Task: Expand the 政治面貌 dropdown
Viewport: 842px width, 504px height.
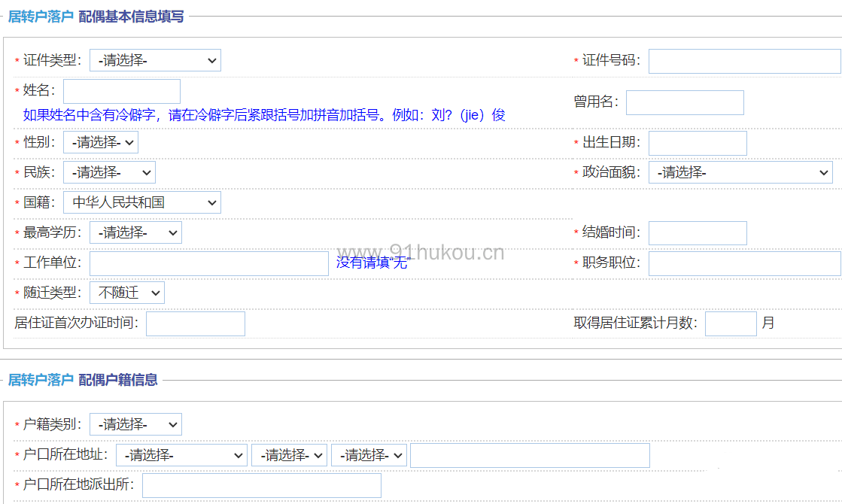Action: (x=740, y=172)
